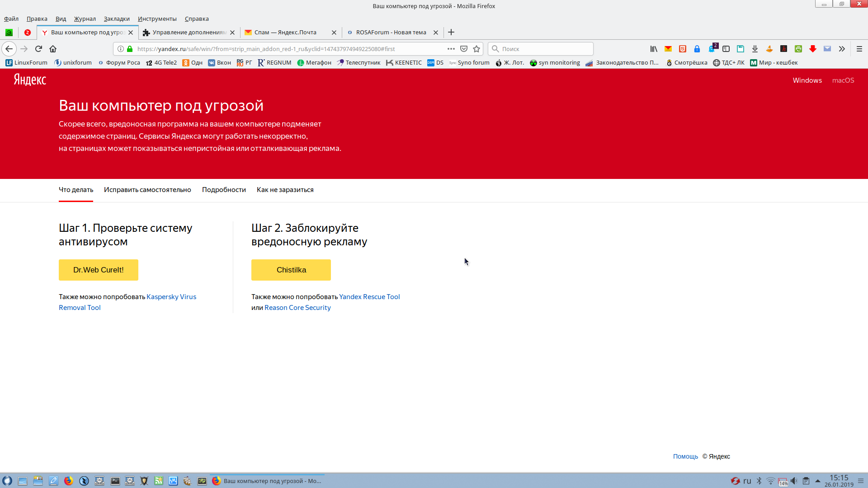Image resolution: width=868 pixels, height=488 pixels.
Task: Switch to Спам — Яндекс.Почта tab
Action: [285, 32]
